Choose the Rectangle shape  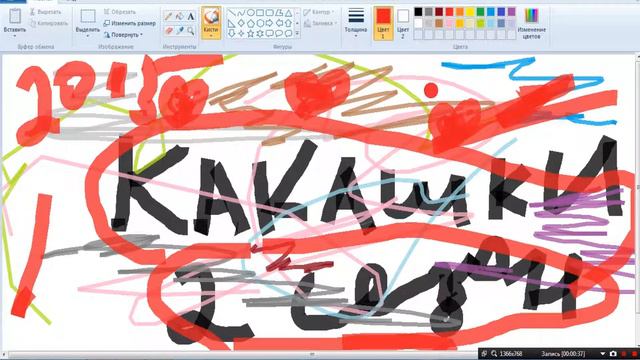tap(260, 13)
